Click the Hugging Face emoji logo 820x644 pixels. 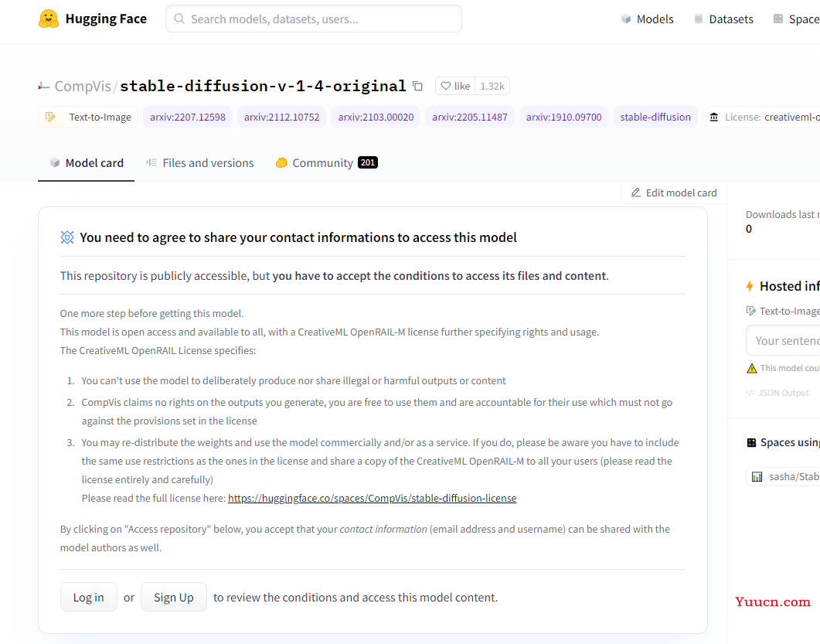pyautogui.click(x=49, y=19)
